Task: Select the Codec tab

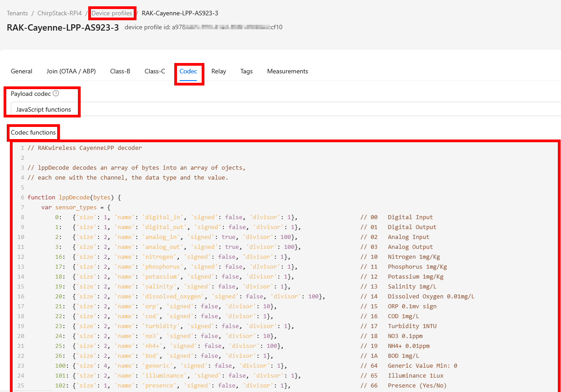Action: coord(188,71)
